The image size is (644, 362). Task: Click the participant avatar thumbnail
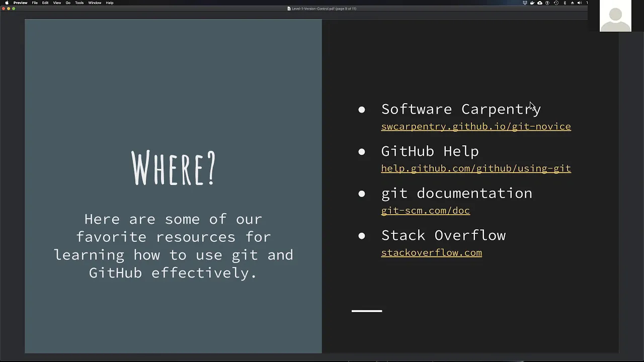[x=615, y=16]
